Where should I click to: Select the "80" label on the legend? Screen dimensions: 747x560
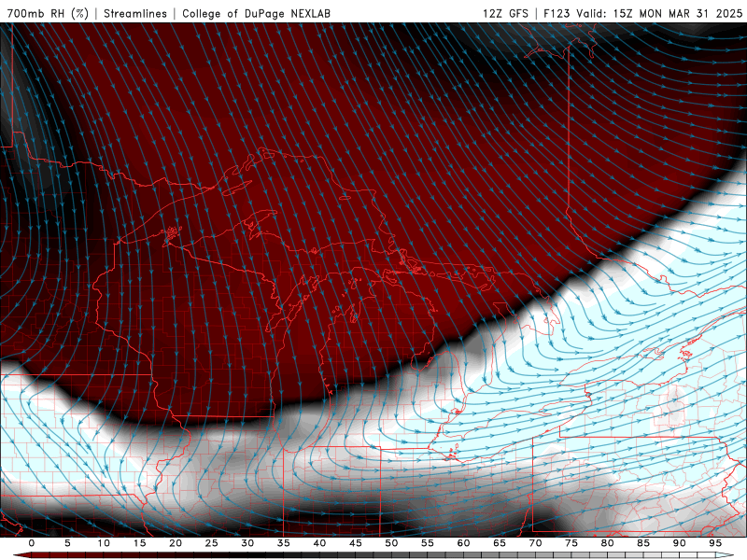coord(607,543)
